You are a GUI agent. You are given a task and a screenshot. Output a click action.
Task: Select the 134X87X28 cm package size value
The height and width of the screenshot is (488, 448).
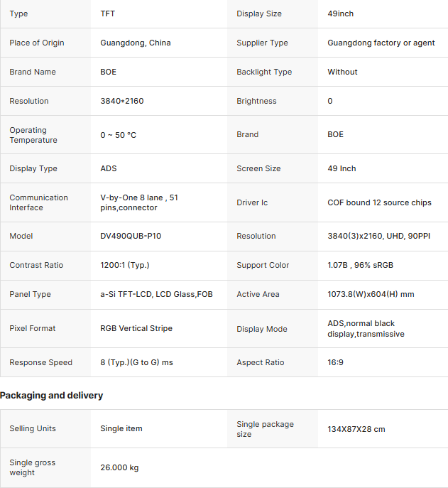tap(356, 429)
